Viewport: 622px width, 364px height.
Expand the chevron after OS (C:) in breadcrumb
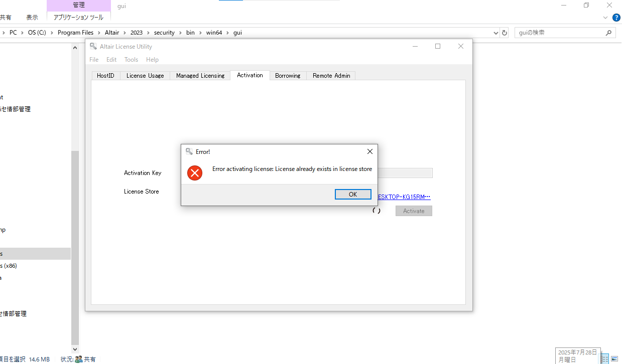tap(52, 33)
